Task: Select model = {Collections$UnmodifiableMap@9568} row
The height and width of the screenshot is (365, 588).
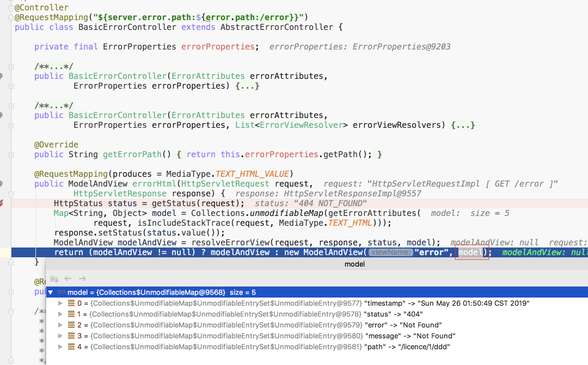Action: click(317, 292)
